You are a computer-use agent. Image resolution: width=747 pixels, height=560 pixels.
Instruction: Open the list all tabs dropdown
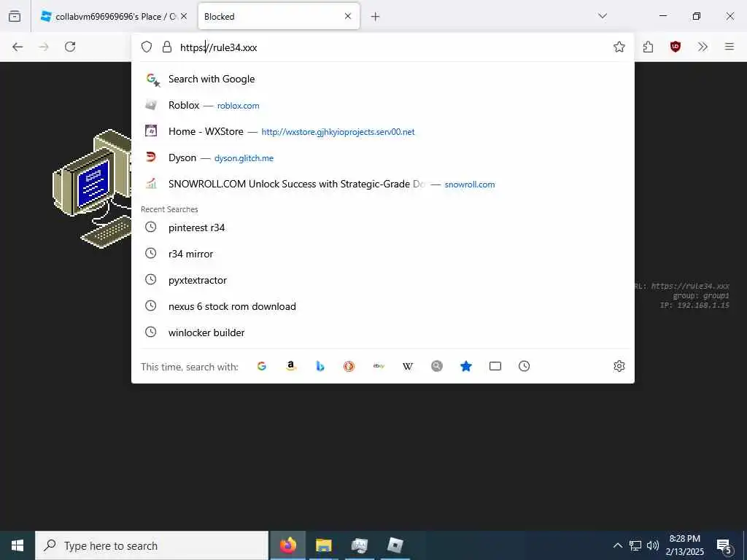click(603, 16)
